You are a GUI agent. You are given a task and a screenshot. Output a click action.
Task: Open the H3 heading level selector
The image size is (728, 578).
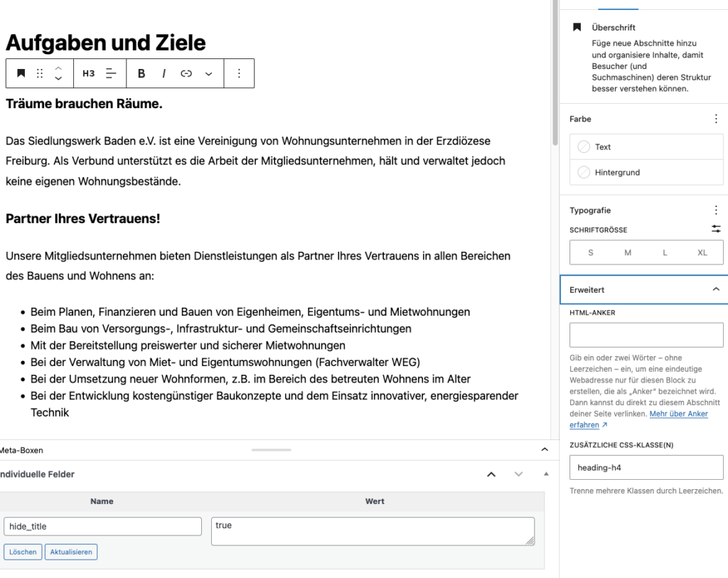click(x=88, y=73)
